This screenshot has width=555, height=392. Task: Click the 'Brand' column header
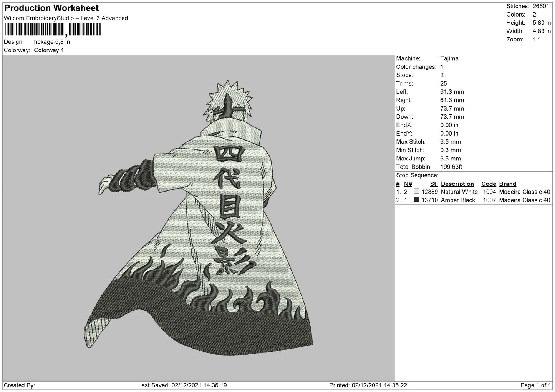point(508,184)
